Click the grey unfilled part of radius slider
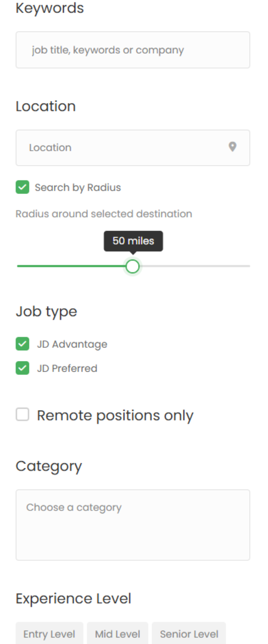The height and width of the screenshot is (644, 268). coord(194,266)
